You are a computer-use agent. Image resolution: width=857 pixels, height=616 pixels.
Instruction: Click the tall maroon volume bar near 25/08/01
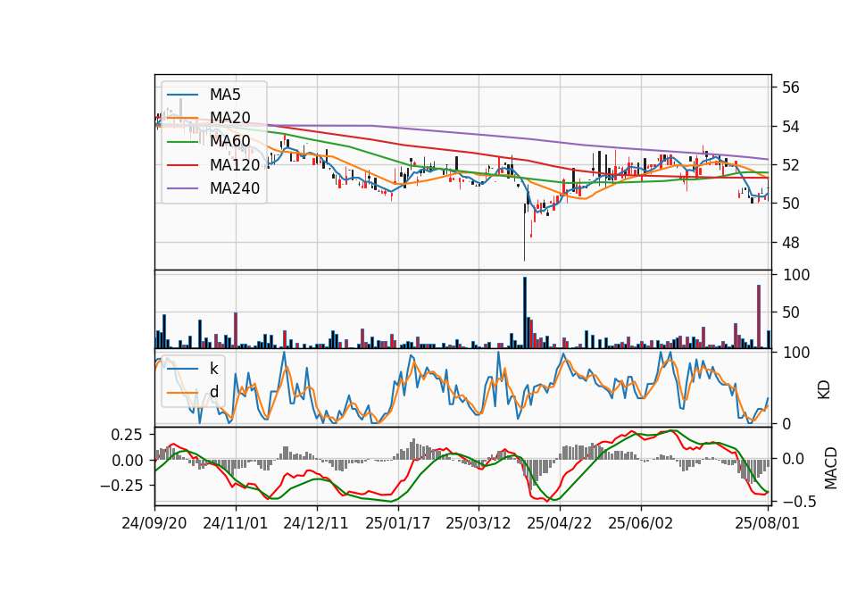click(x=759, y=316)
